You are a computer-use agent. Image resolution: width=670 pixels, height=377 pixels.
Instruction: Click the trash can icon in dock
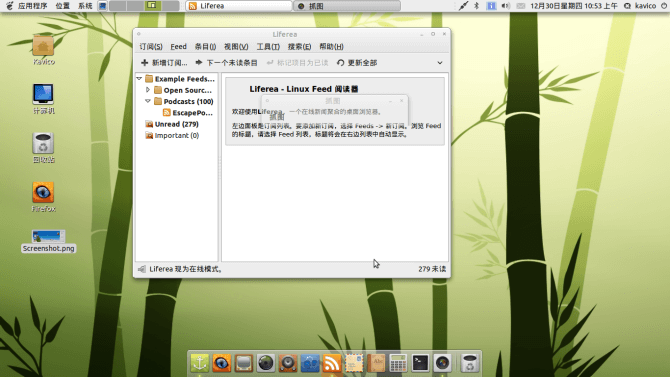[469, 363]
